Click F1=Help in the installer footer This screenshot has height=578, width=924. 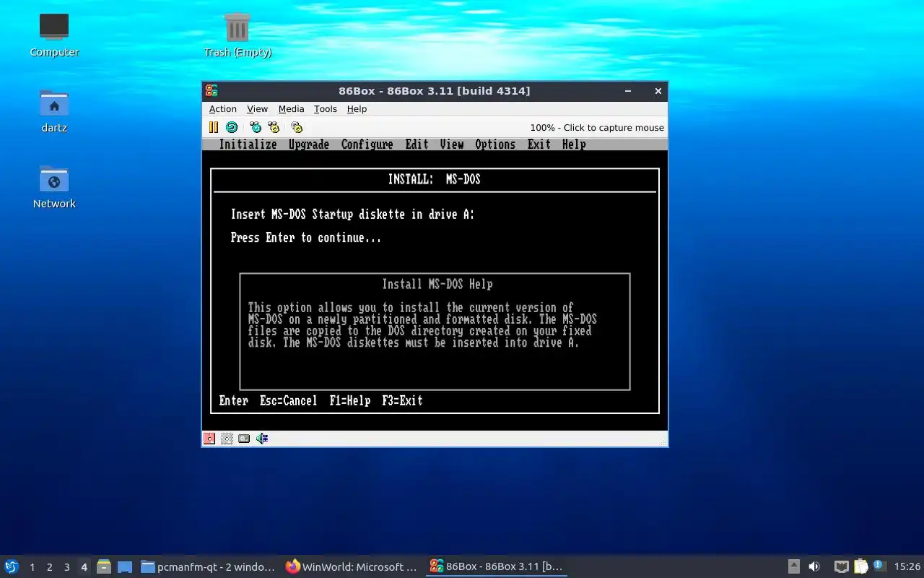[349, 401]
